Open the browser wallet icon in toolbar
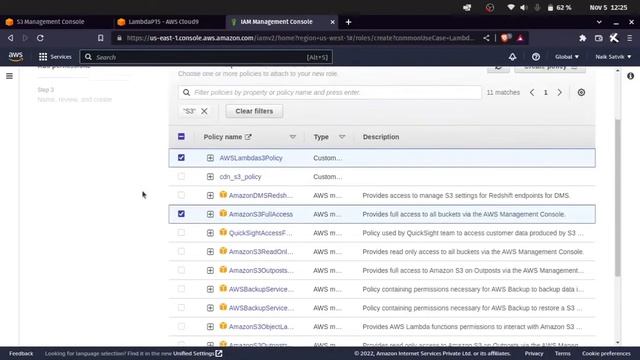Viewport: 640px width, 360px height. 598,38
